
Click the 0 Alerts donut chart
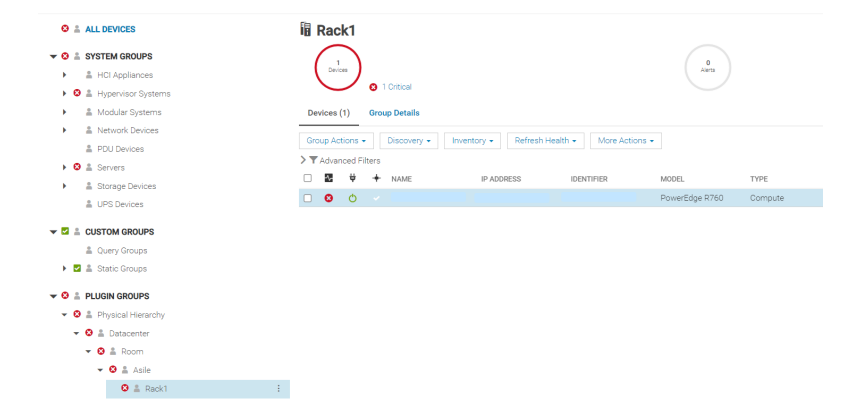[x=708, y=67]
